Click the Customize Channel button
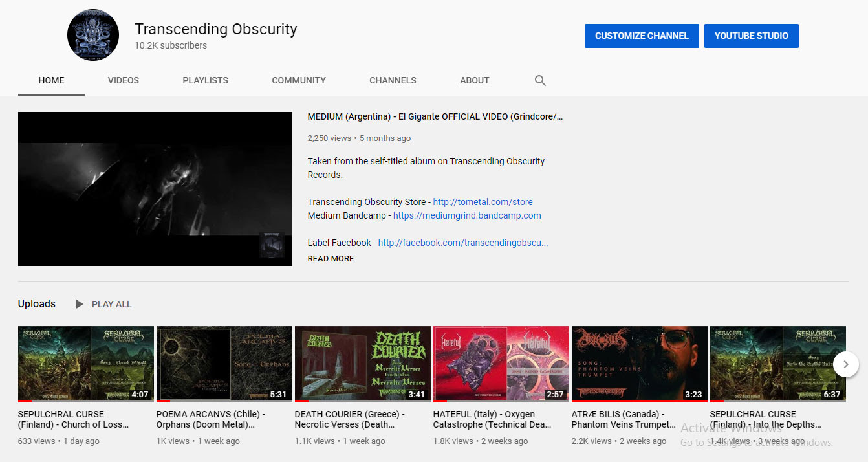This screenshot has height=462, width=868. (642, 36)
